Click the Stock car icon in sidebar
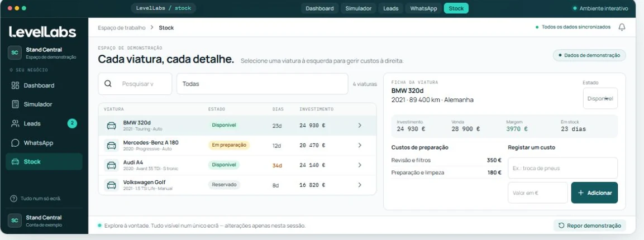644x240 pixels. (15, 162)
